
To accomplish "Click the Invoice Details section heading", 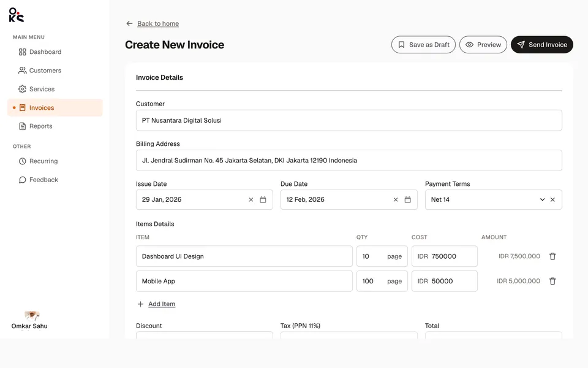I will (159, 77).
